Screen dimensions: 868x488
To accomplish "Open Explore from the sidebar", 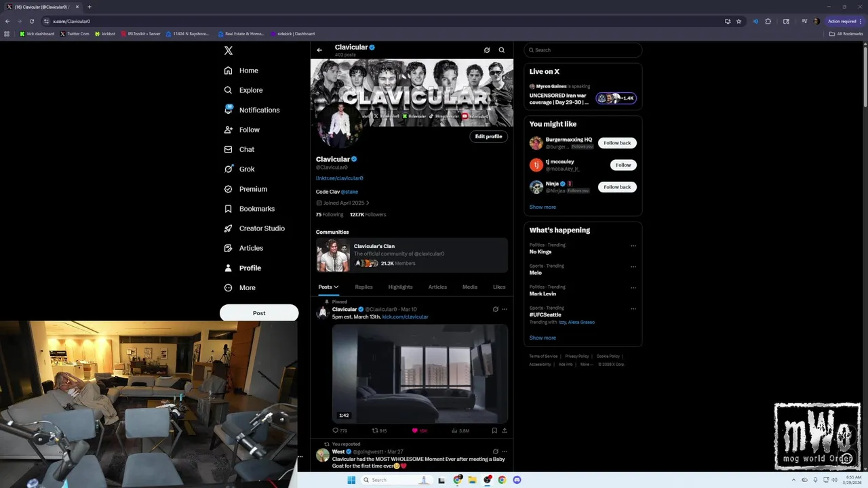I will point(243,90).
